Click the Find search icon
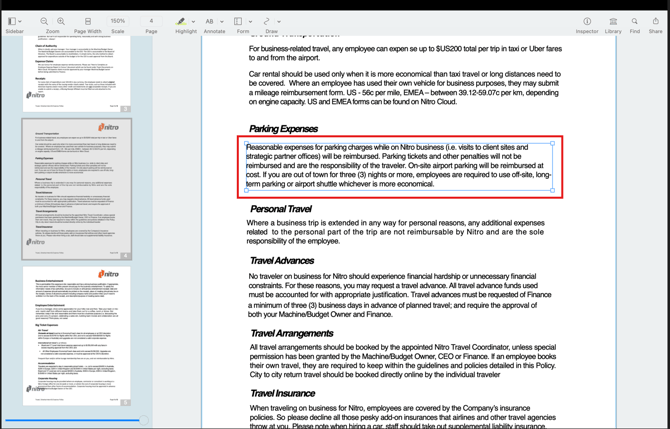Viewport: 670px width, 429px height. click(635, 20)
